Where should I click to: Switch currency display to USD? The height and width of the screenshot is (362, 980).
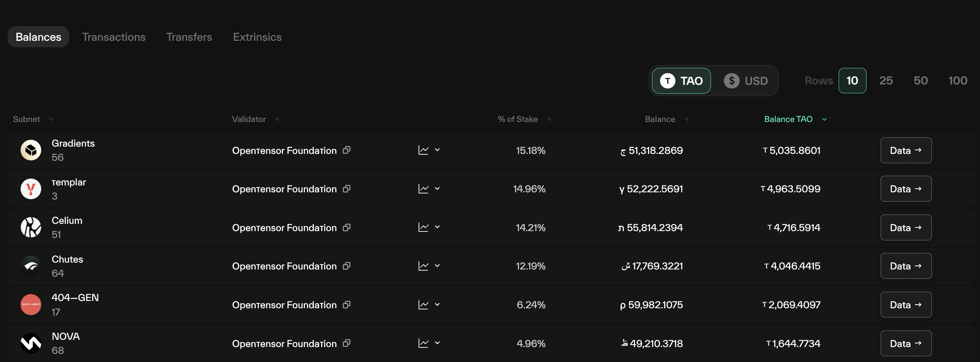pyautogui.click(x=746, y=81)
